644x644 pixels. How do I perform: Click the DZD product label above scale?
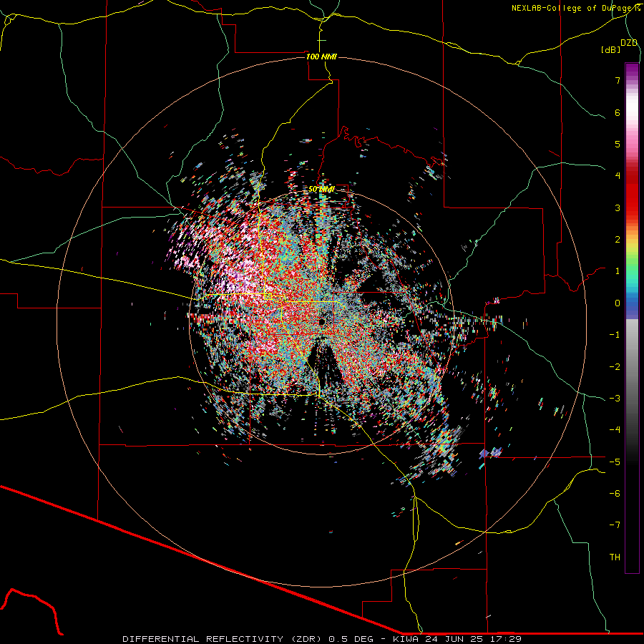point(629,43)
